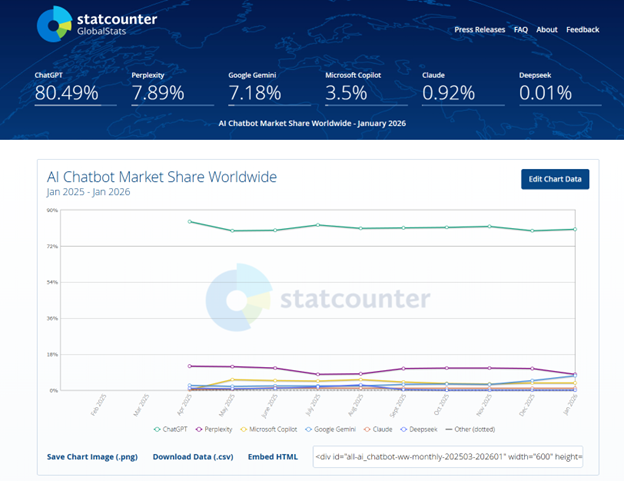Image resolution: width=624 pixels, height=481 pixels.
Task: Click ChatGPT data point for July 2025
Action: pos(318,225)
